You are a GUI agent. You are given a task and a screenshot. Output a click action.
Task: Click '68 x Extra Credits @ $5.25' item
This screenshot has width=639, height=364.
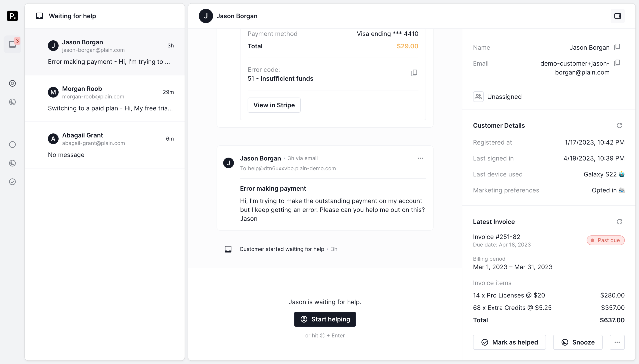pyautogui.click(x=512, y=308)
